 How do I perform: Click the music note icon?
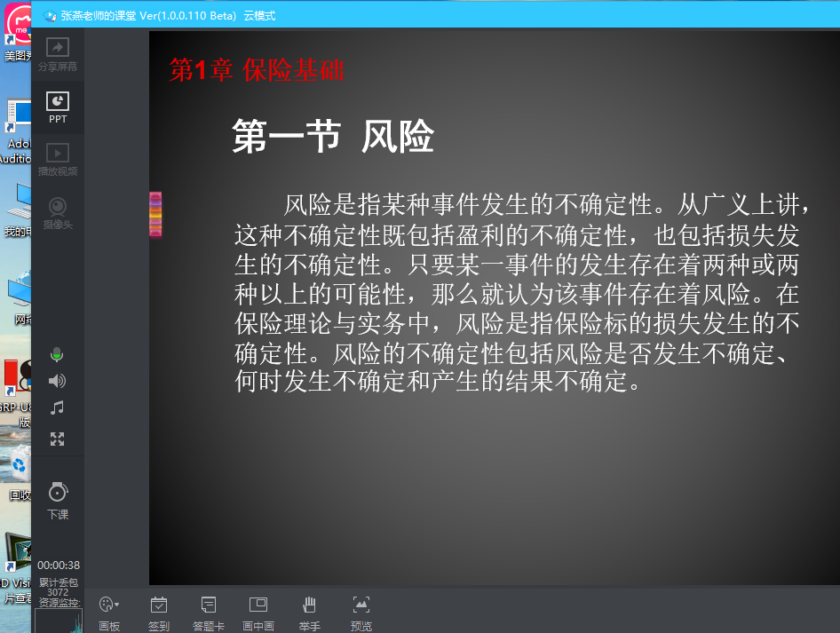tap(57, 408)
